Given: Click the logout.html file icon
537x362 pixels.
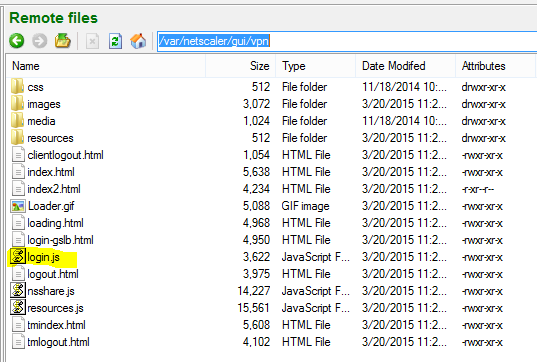Looking at the screenshot, I should point(18,274).
